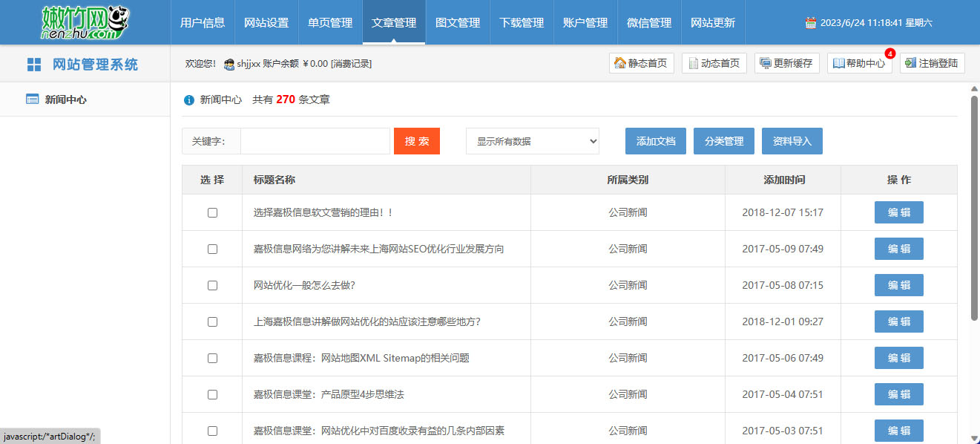
Task: Open the 显示所有数据 filter dropdown
Action: [532, 140]
